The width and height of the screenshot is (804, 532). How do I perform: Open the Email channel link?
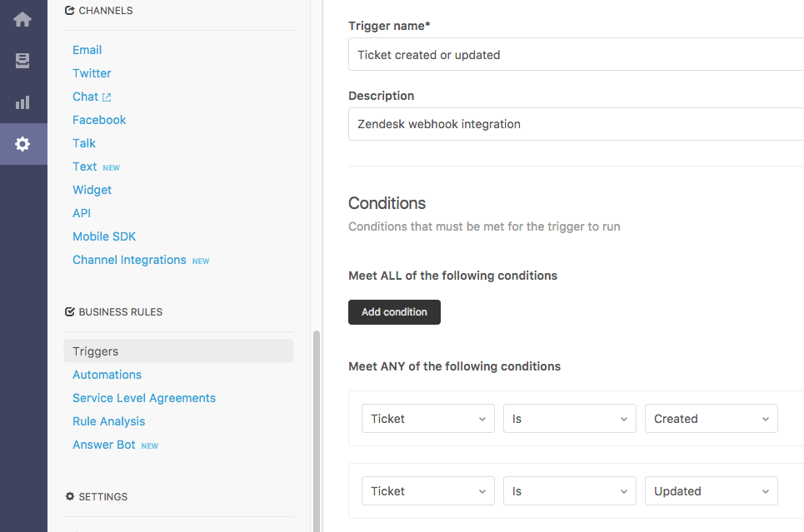[87, 50]
